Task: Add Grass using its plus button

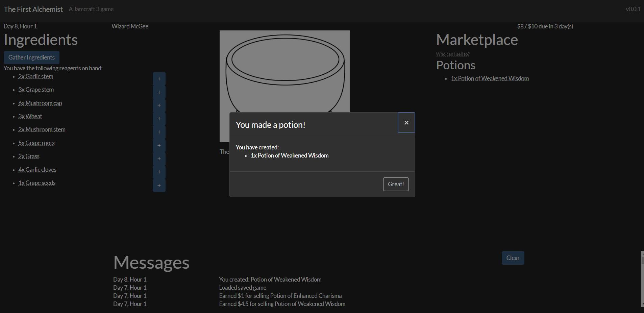Action: pyautogui.click(x=159, y=159)
